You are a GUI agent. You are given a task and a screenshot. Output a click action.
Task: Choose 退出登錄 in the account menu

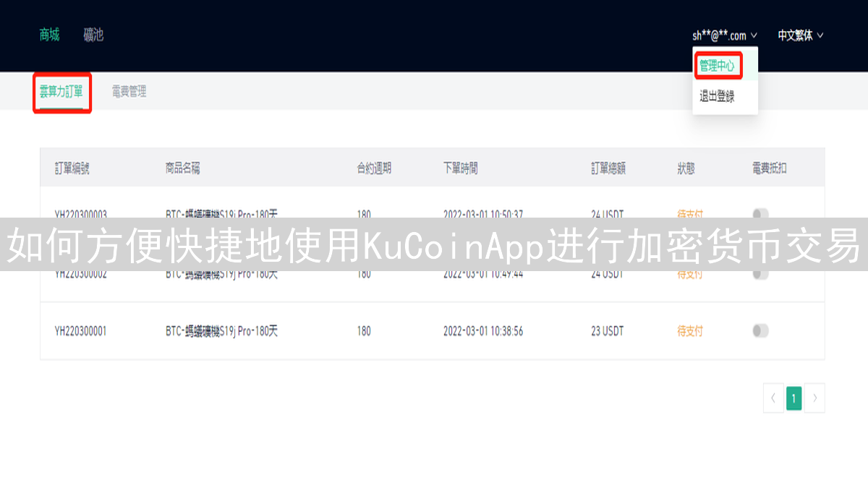717,96
